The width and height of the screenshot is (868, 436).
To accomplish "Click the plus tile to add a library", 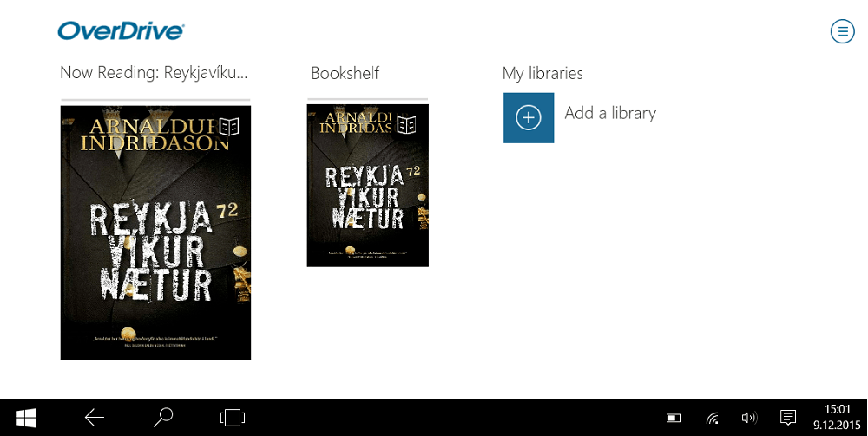I will (529, 118).
